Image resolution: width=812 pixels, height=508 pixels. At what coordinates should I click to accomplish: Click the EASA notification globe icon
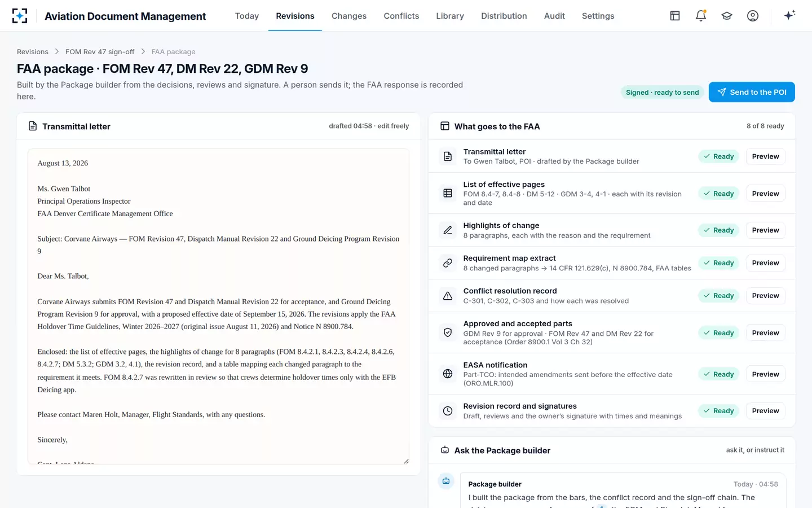[448, 374]
